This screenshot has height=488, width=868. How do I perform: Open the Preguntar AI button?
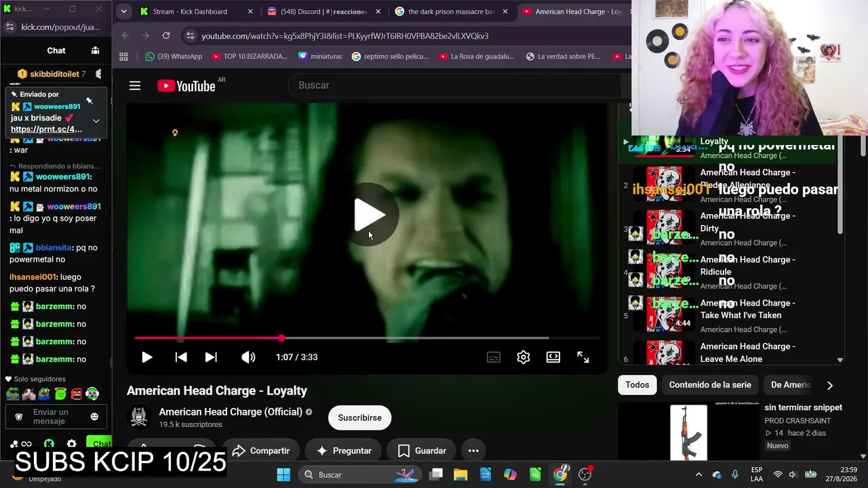click(x=344, y=451)
